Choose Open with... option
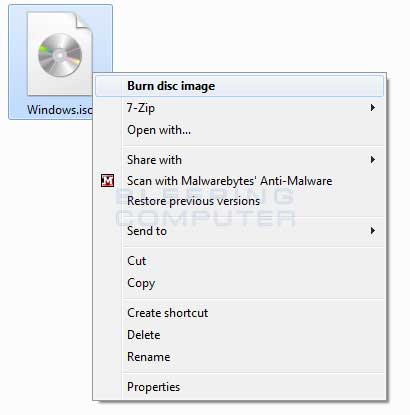 tap(239, 130)
